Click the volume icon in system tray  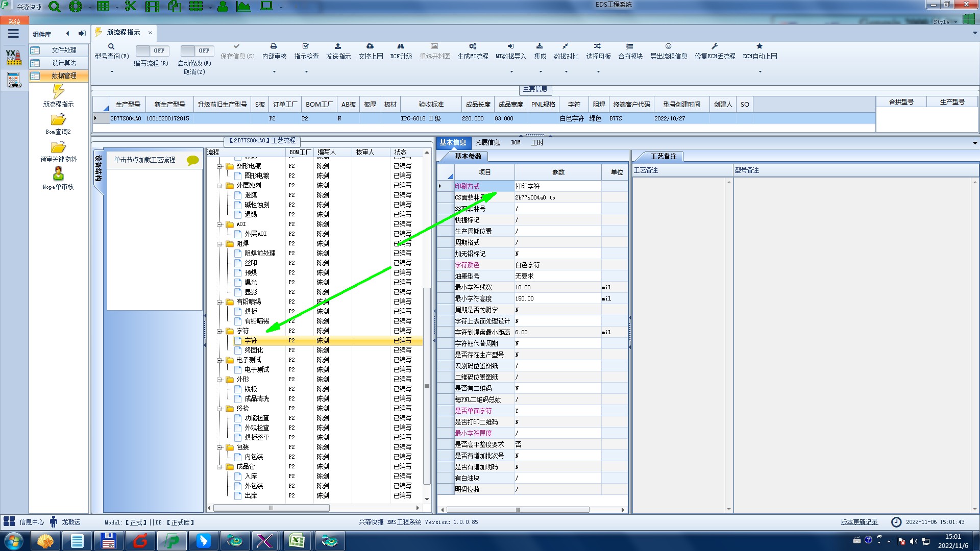[913, 541]
